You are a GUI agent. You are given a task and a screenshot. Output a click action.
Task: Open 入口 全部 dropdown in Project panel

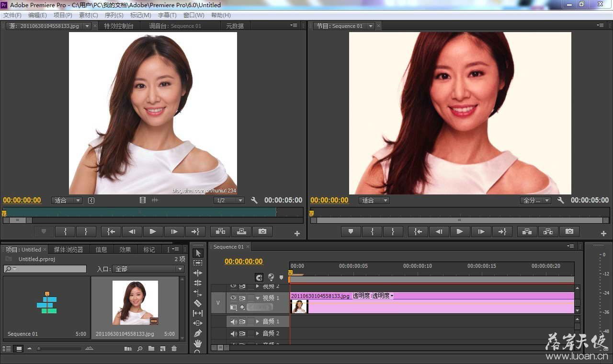tap(148, 269)
